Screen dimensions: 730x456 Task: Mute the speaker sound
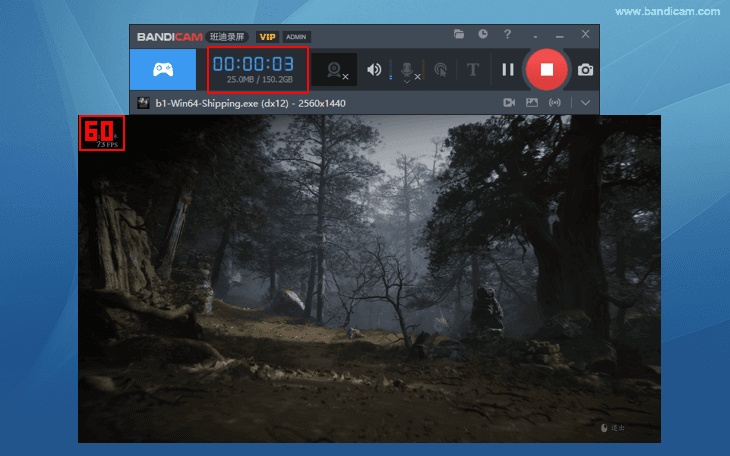tap(374, 70)
